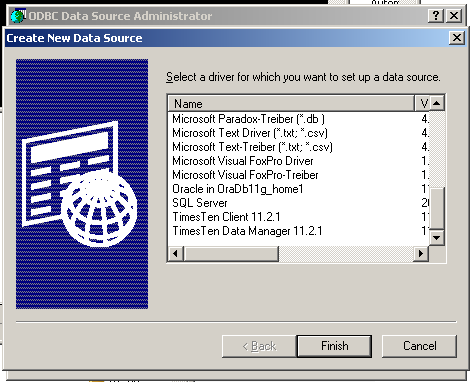This screenshot has height=382, width=475.
Task: Select Microsoft Paradox-Treiber (*.db) driver
Action: point(248,119)
